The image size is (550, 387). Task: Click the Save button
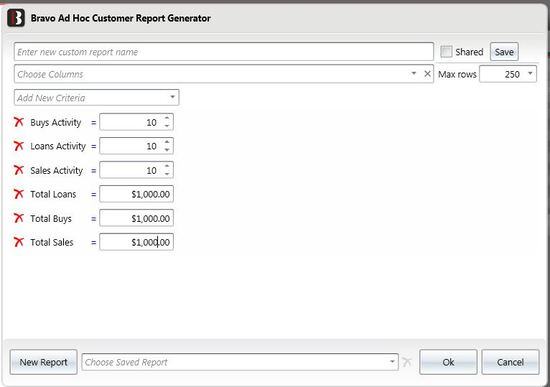click(504, 52)
